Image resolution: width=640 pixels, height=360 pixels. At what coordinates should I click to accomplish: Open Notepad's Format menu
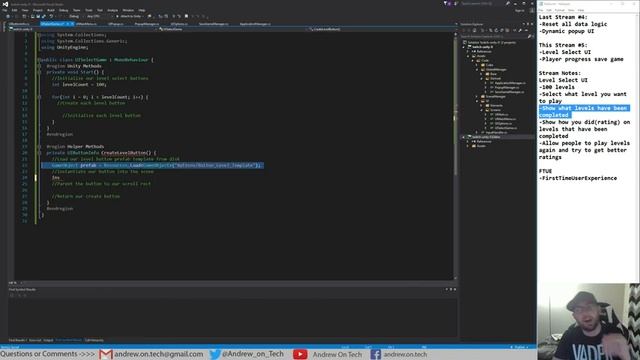560,10
